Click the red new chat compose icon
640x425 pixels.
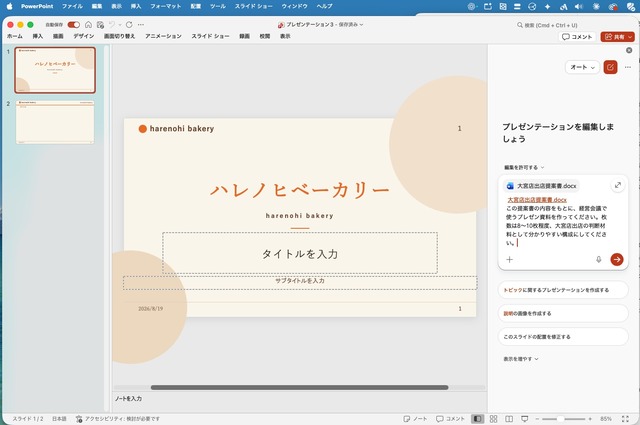[x=610, y=67]
